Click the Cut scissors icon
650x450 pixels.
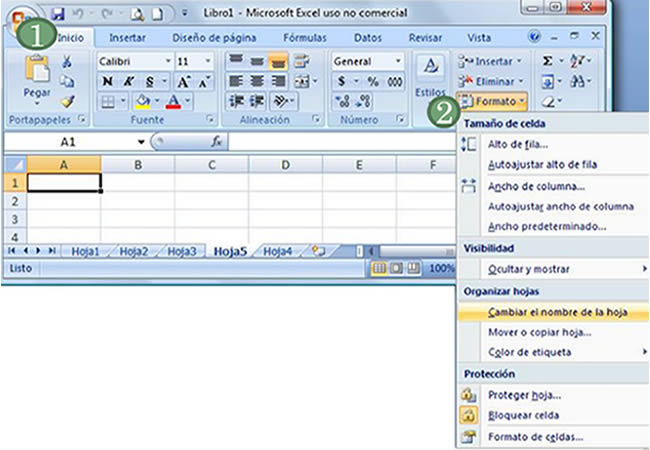67,62
